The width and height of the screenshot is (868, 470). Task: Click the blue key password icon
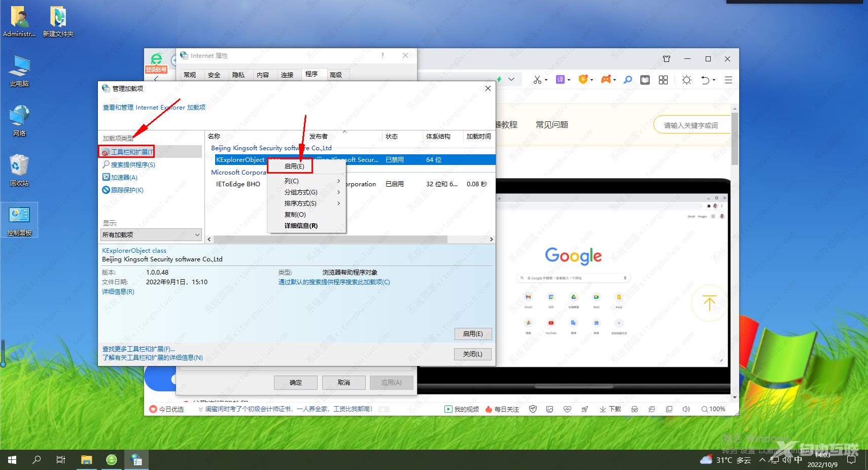pyautogui.click(x=628, y=80)
